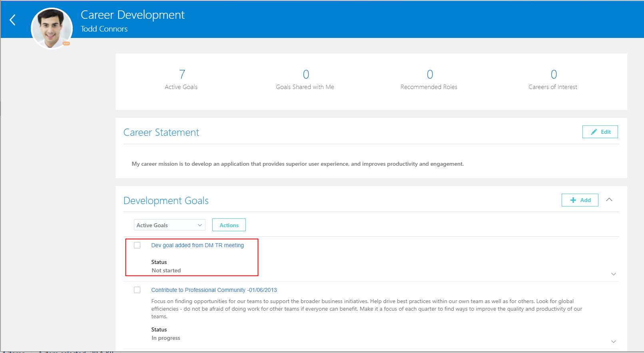This screenshot has height=353, width=644.
Task: Check the Contribute to Professional Community checkbox
Action: click(x=137, y=290)
